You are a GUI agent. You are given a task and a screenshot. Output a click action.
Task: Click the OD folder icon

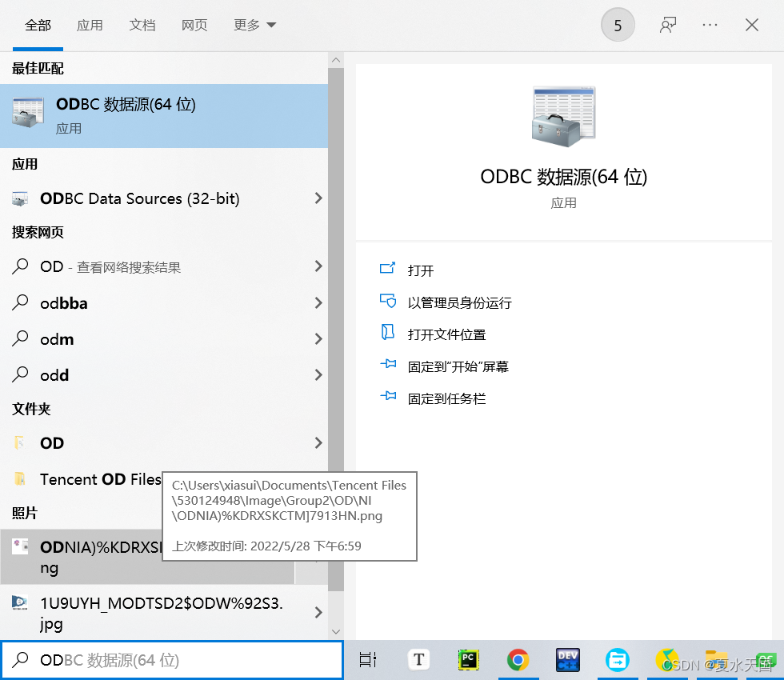click(19, 443)
